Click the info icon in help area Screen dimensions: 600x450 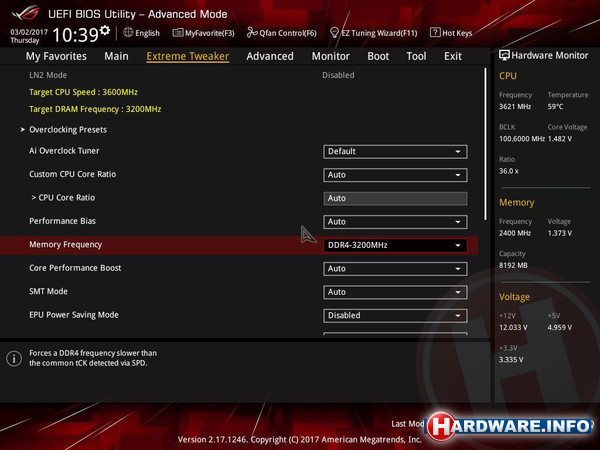click(x=14, y=359)
